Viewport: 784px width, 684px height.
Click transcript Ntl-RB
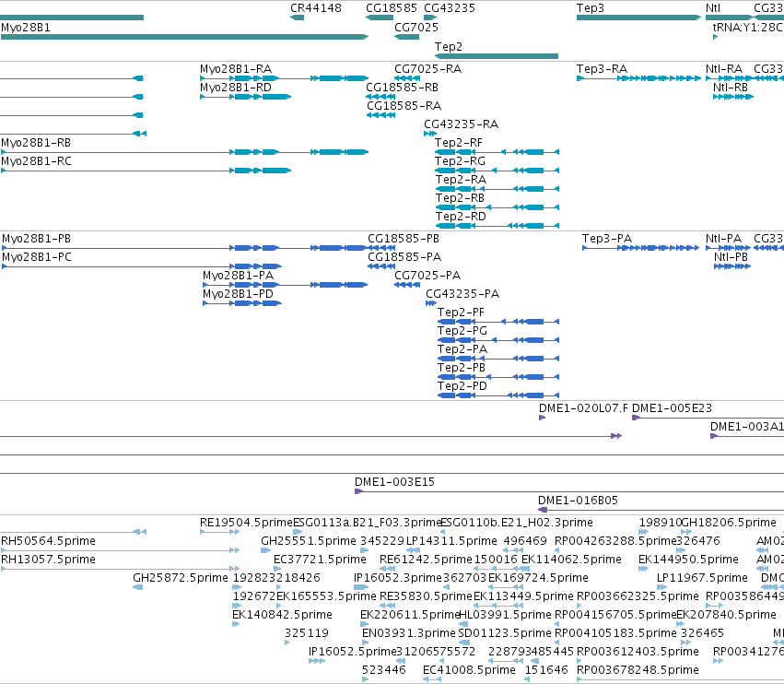pos(733,97)
